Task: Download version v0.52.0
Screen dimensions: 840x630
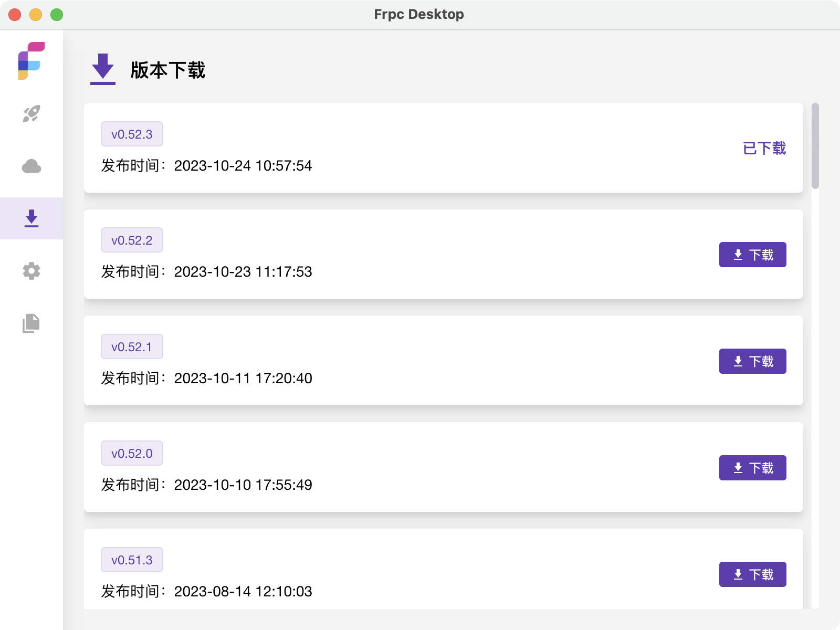Action: tap(752, 468)
